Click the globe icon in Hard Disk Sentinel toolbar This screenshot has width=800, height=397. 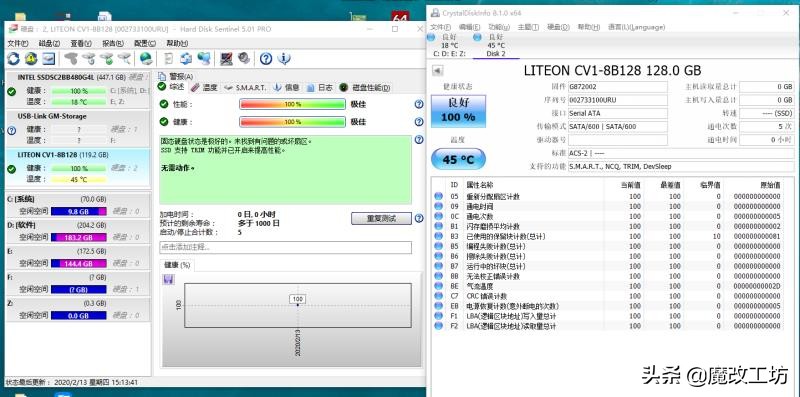pos(146,59)
